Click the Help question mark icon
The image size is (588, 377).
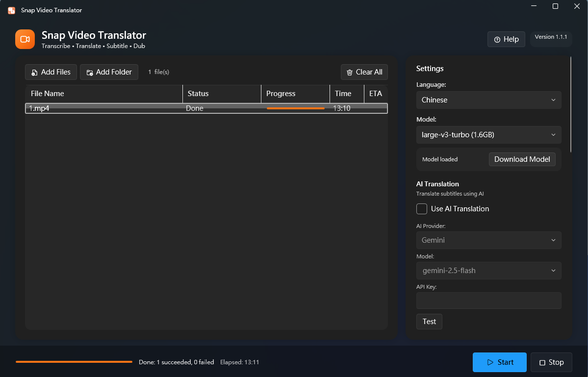pos(497,39)
